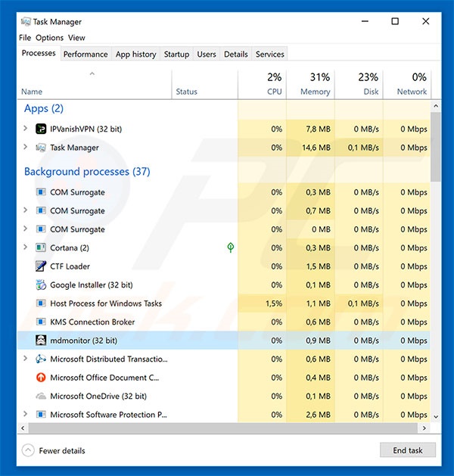This screenshot has height=476, width=454.
Task: Click the 14,6 MB memory value
Action: point(316,148)
